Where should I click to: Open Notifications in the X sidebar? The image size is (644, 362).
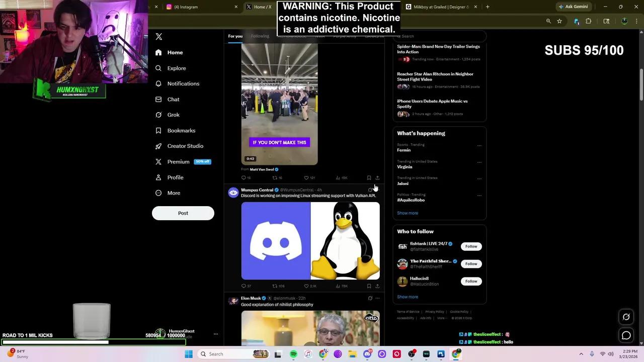point(177,83)
